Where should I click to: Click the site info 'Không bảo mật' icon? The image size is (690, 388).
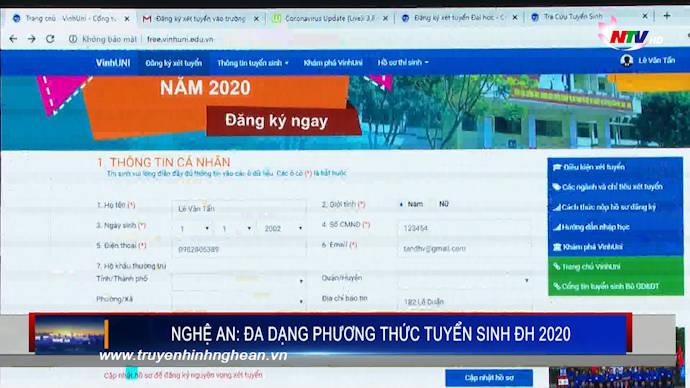coord(73,39)
